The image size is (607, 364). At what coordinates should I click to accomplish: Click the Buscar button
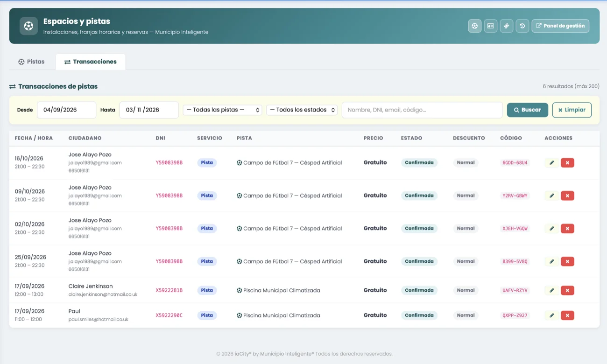[528, 110]
